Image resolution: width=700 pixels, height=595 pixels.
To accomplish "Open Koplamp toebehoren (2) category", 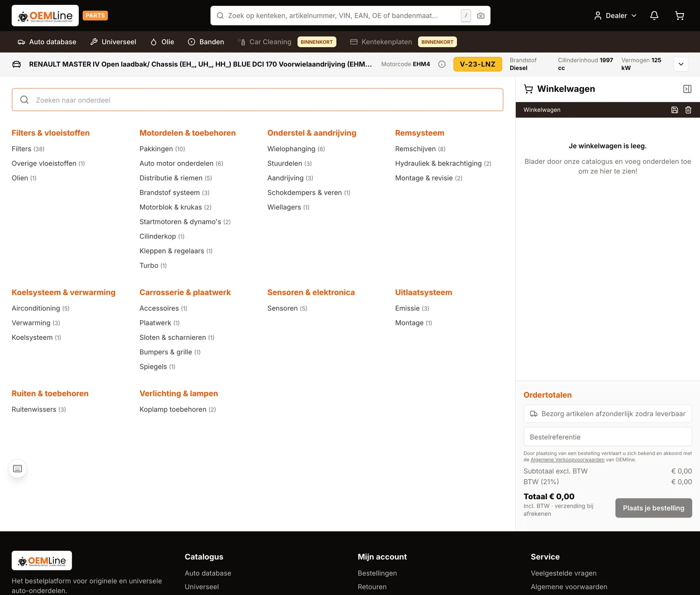I will point(178,409).
